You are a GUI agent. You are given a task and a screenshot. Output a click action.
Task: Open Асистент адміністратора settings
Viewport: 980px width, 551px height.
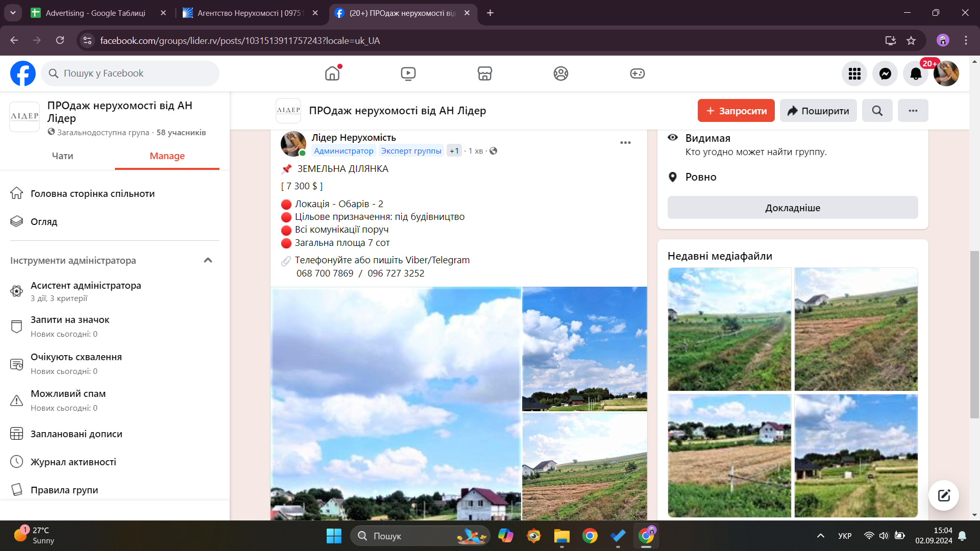[86, 291]
